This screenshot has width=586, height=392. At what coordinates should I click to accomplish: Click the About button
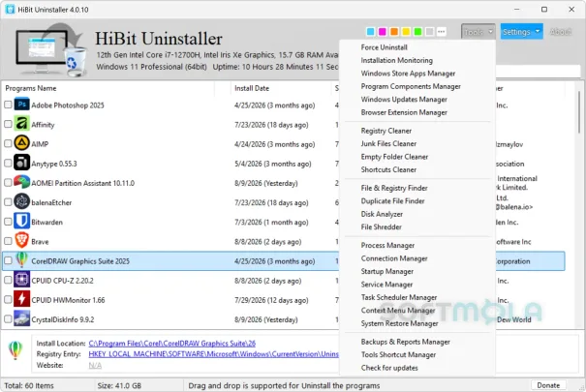pyautogui.click(x=560, y=32)
